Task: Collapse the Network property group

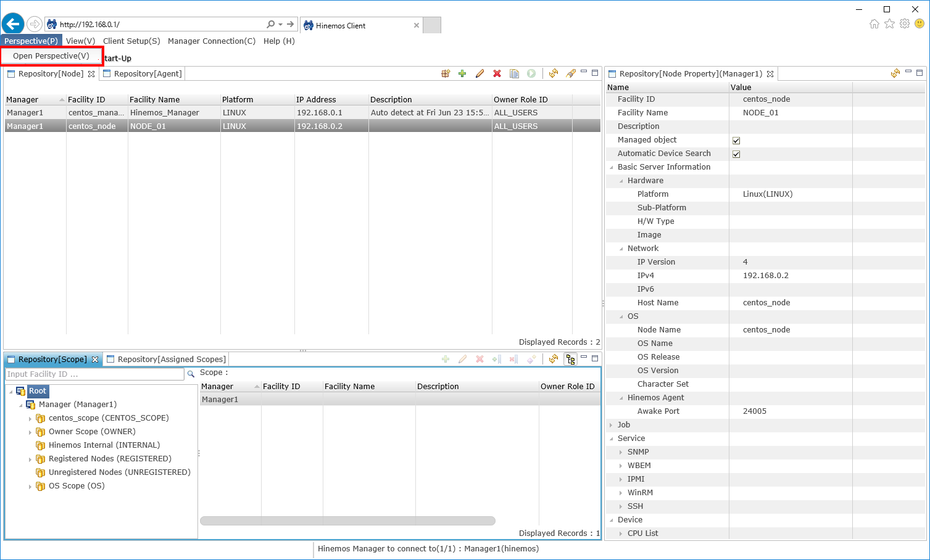Action: (621, 249)
